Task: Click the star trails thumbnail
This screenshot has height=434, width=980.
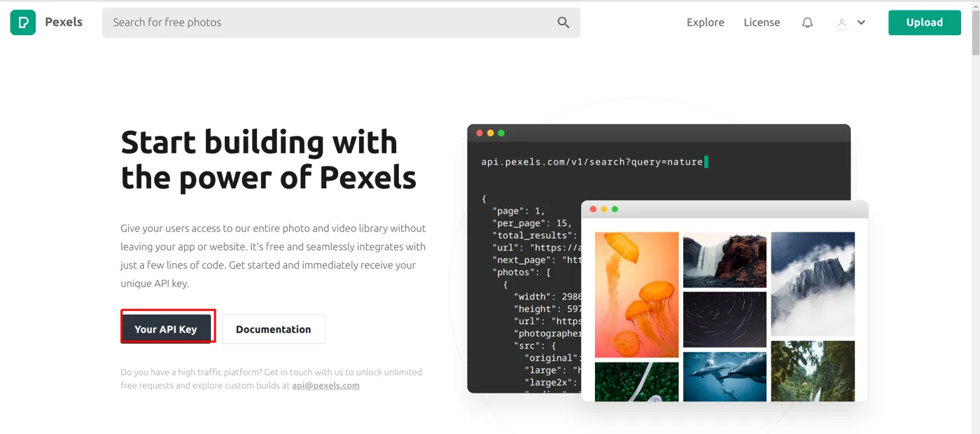Action: pyautogui.click(x=724, y=320)
